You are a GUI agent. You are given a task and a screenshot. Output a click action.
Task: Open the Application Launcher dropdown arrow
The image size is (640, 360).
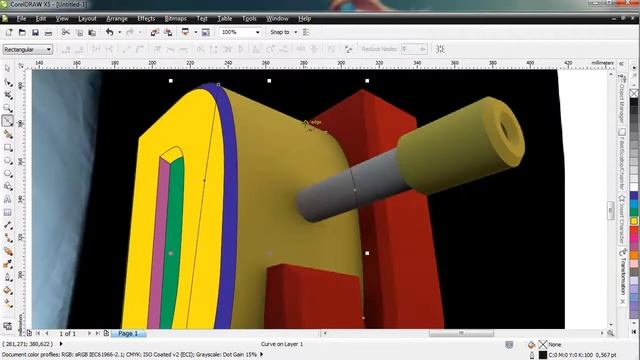(196, 32)
